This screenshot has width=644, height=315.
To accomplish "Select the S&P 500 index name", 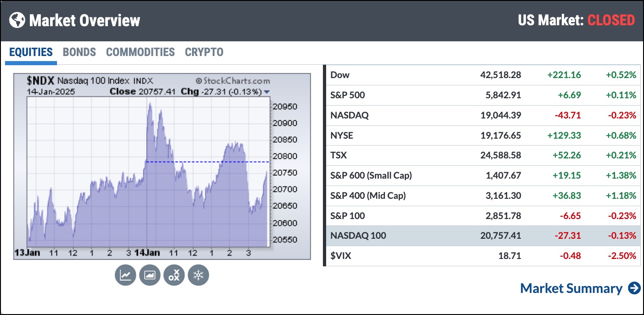I will coord(347,95).
